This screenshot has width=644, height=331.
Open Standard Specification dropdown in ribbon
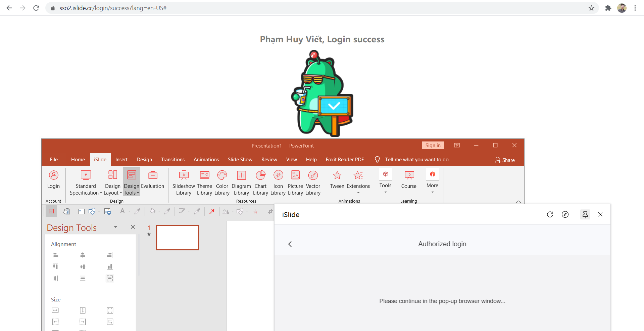click(86, 183)
